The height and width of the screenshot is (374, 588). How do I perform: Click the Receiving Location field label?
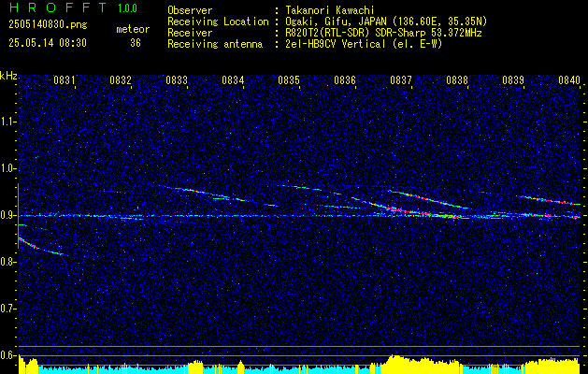218,22
